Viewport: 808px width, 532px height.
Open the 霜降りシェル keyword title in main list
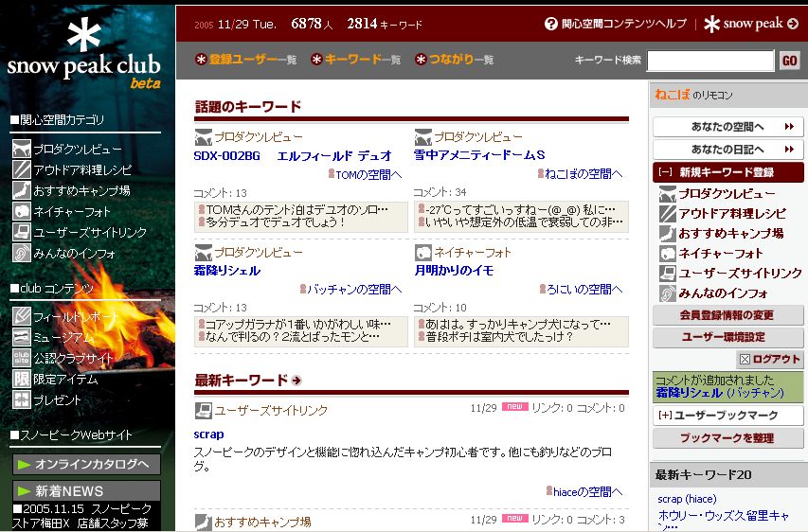227,271
